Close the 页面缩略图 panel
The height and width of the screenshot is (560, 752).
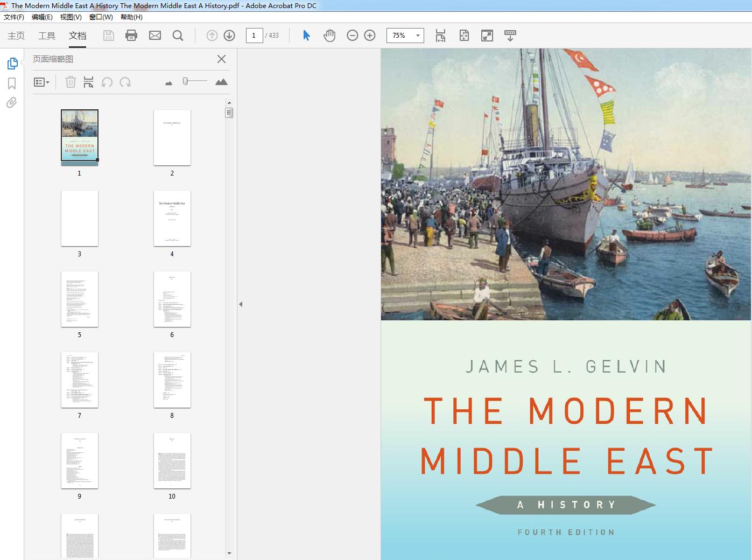(221, 59)
